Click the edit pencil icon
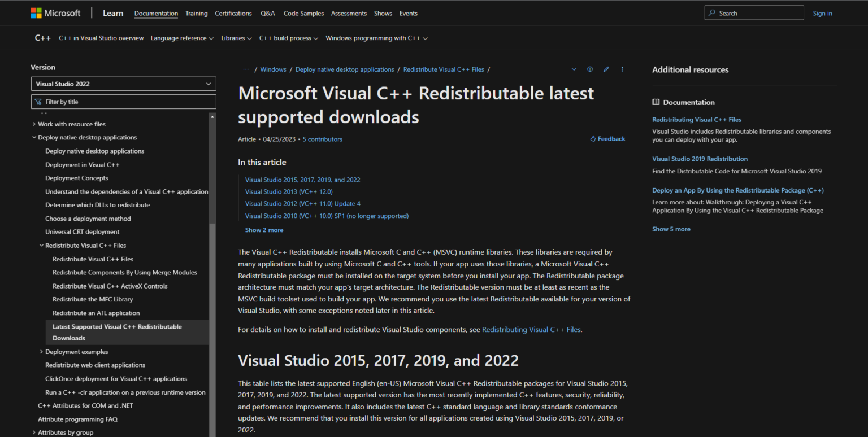The height and width of the screenshot is (437, 868). tap(606, 69)
